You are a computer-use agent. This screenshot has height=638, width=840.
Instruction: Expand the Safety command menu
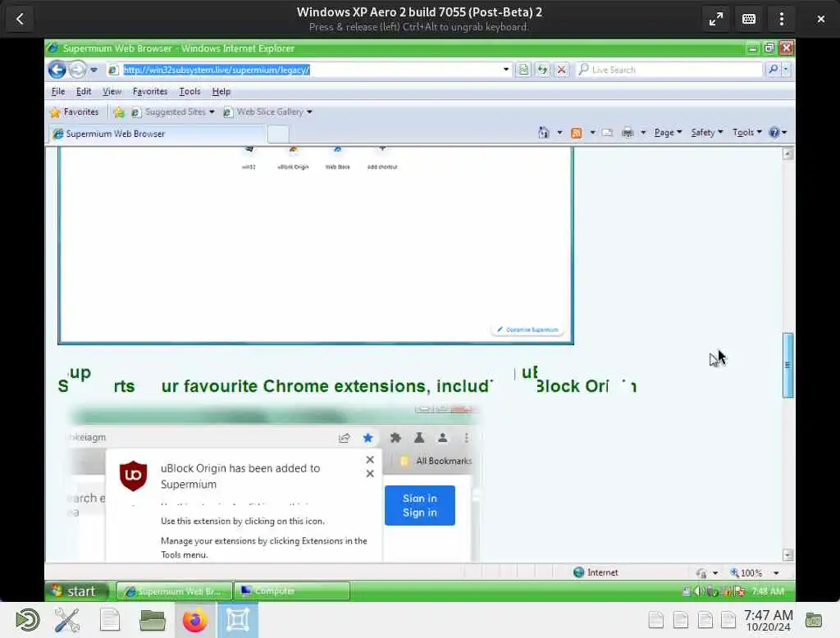tap(706, 132)
